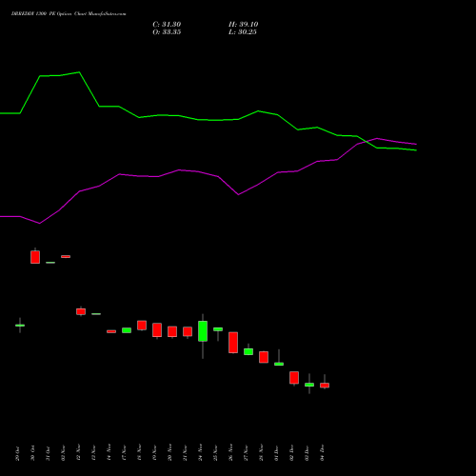Click the '14 Nov' date axis label
The width and height of the screenshot is (476, 476).
coord(109,452)
